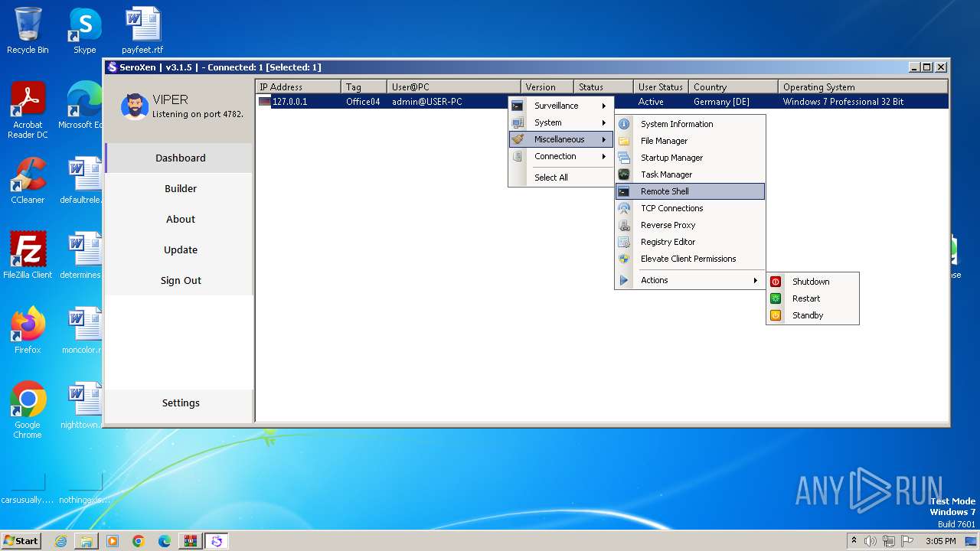
Task: Open the Builder sidebar page
Action: (180, 188)
